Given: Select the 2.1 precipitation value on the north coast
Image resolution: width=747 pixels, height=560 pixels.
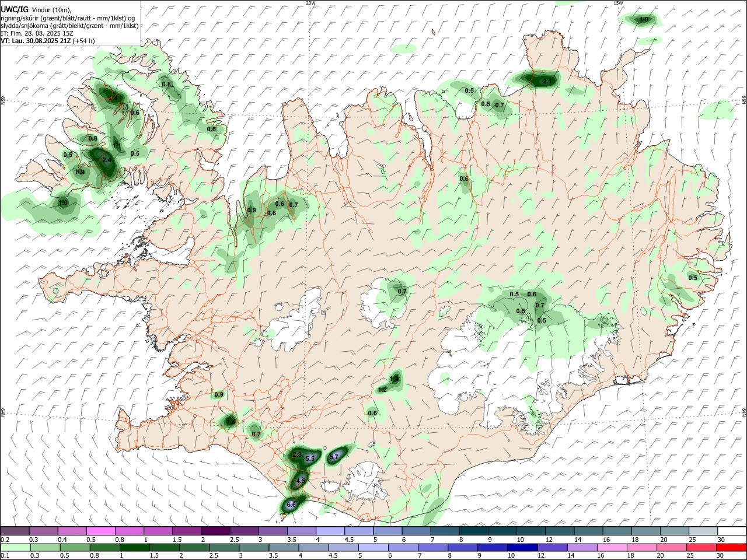Looking at the screenshot, I should tap(547, 82).
